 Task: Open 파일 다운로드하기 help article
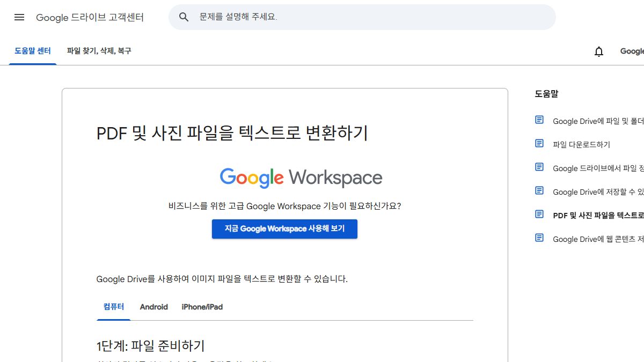[581, 144]
